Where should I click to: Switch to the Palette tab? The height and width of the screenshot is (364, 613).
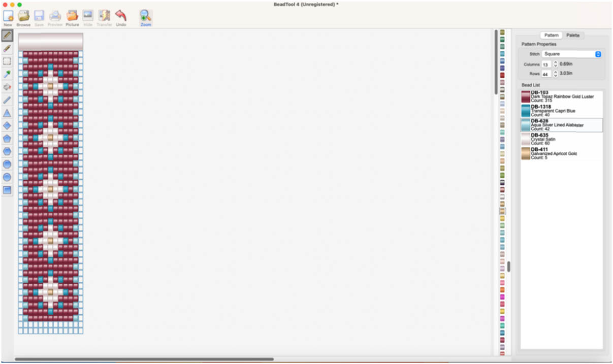pyautogui.click(x=573, y=36)
